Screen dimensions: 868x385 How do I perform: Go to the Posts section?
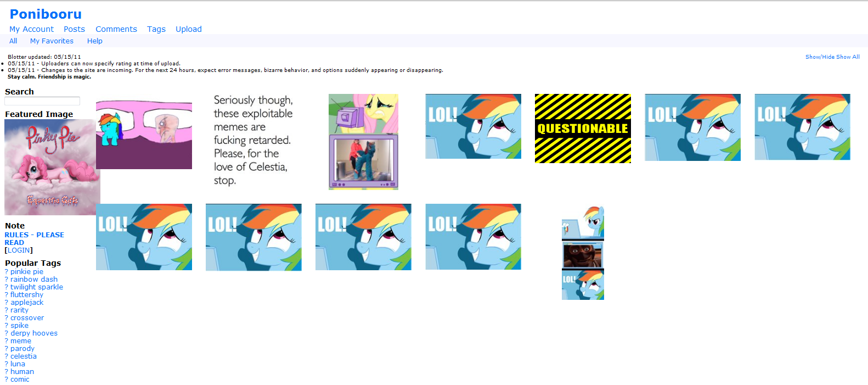click(x=74, y=29)
